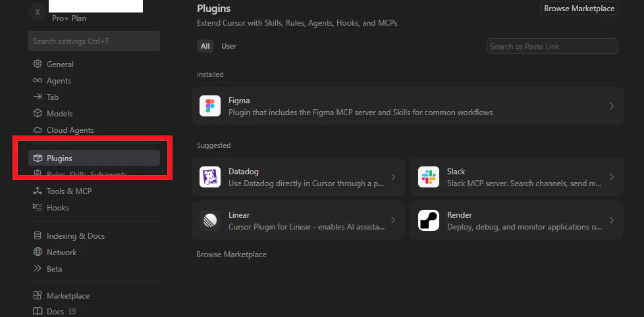The height and width of the screenshot is (317, 644).
Task: Switch to the All plugins tab
Action: [x=205, y=46]
